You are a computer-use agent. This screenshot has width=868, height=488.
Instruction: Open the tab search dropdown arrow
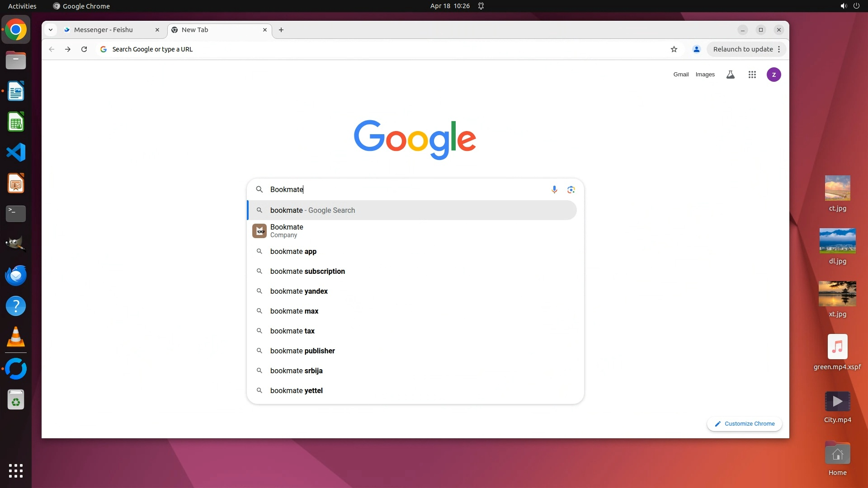click(x=51, y=30)
